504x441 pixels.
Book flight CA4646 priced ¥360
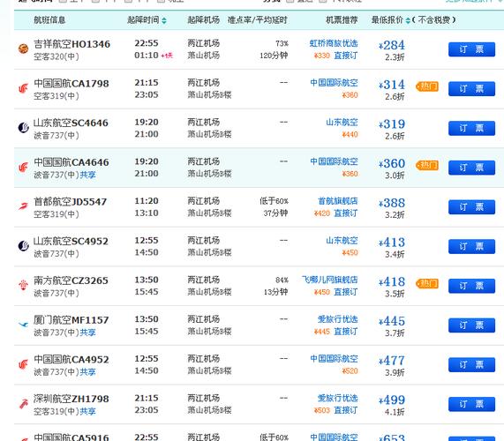471,168
